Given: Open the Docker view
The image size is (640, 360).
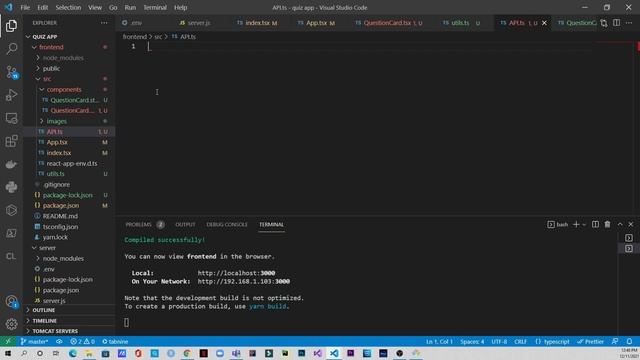Looking at the screenshot, I should click(x=11, y=164).
